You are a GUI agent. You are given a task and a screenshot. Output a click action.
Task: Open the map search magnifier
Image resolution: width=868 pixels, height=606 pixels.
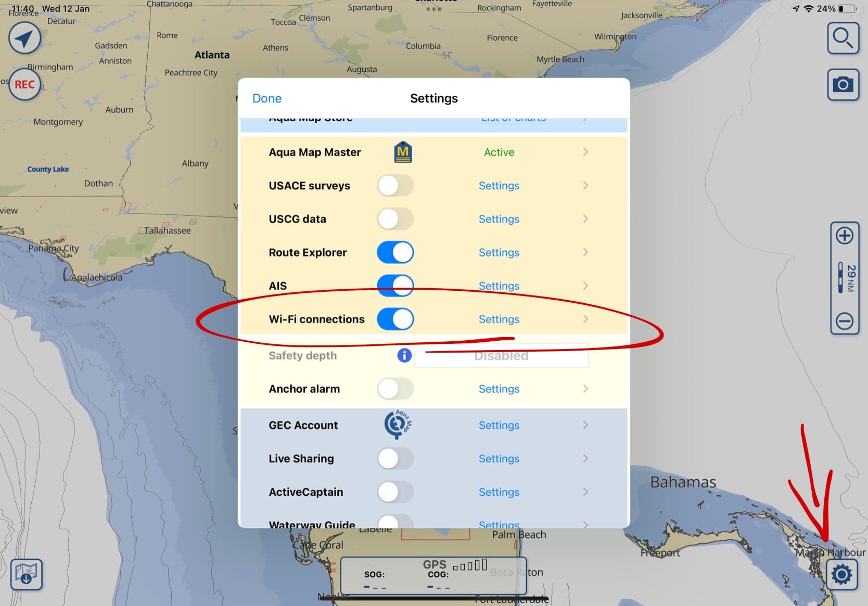click(x=844, y=38)
